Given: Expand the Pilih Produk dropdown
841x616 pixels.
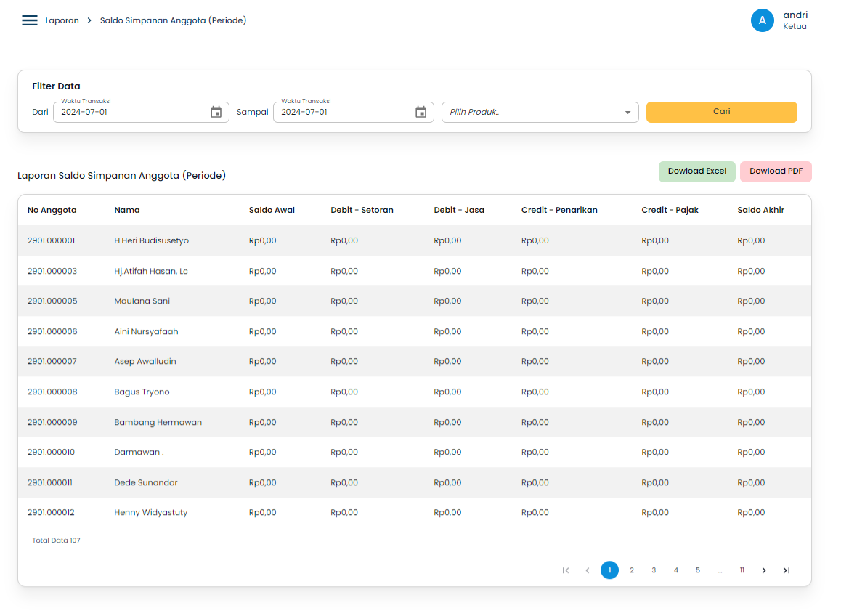Looking at the screenshot, I should pos(627,113).
